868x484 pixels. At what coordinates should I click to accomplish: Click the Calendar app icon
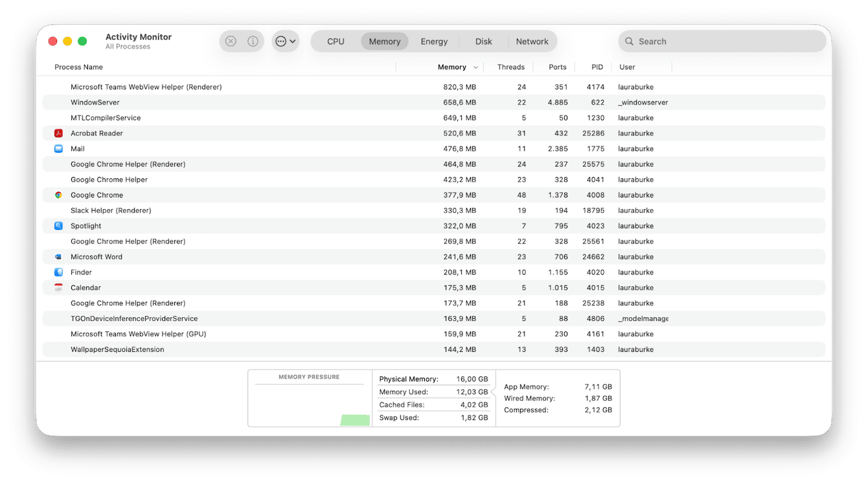[x=58, y=287]
